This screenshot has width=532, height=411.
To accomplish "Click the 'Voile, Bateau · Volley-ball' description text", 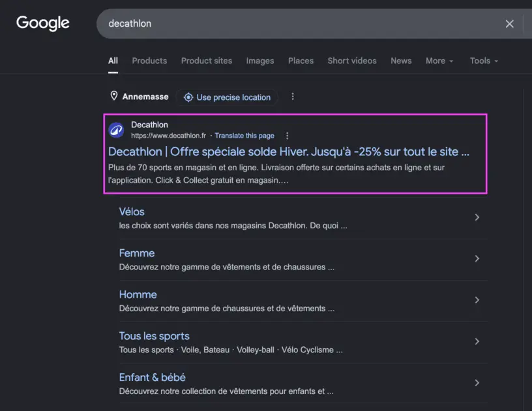I will (228, 350).
